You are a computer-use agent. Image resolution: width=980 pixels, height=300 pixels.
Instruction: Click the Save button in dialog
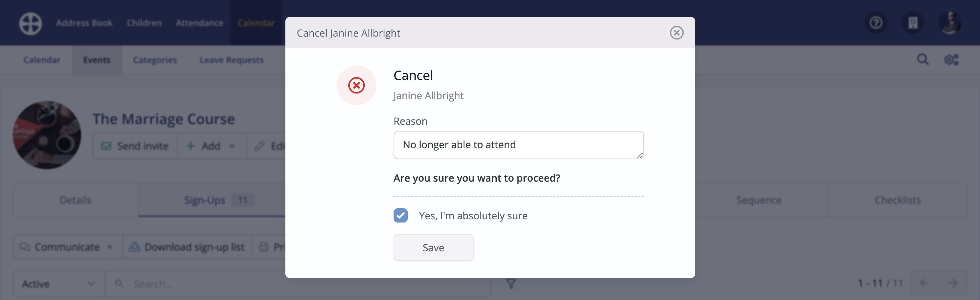433,247
